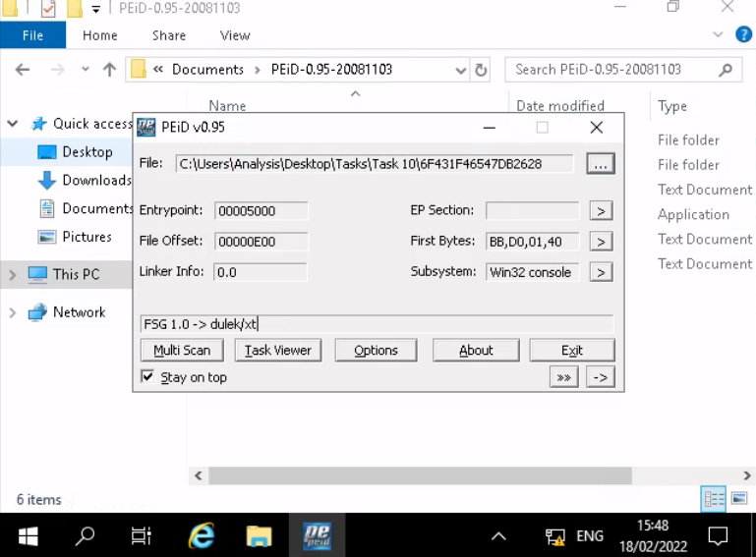Click the Task Viewer button
The image size is (756, 557).
[x=278, y=351]
